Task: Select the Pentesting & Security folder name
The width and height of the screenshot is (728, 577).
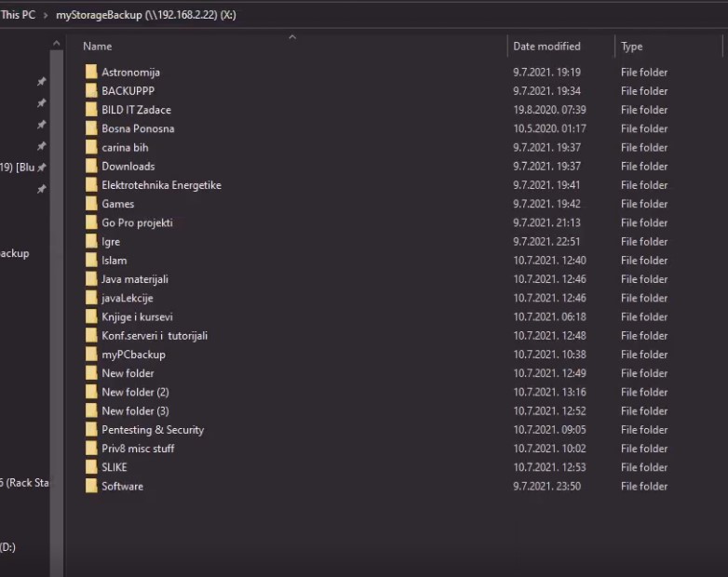Action: pos(153,430)
